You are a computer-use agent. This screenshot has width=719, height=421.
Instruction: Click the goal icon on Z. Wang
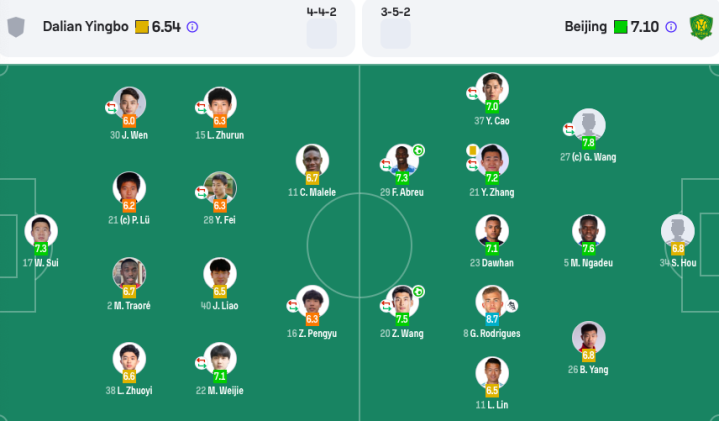tap(418, 292)
